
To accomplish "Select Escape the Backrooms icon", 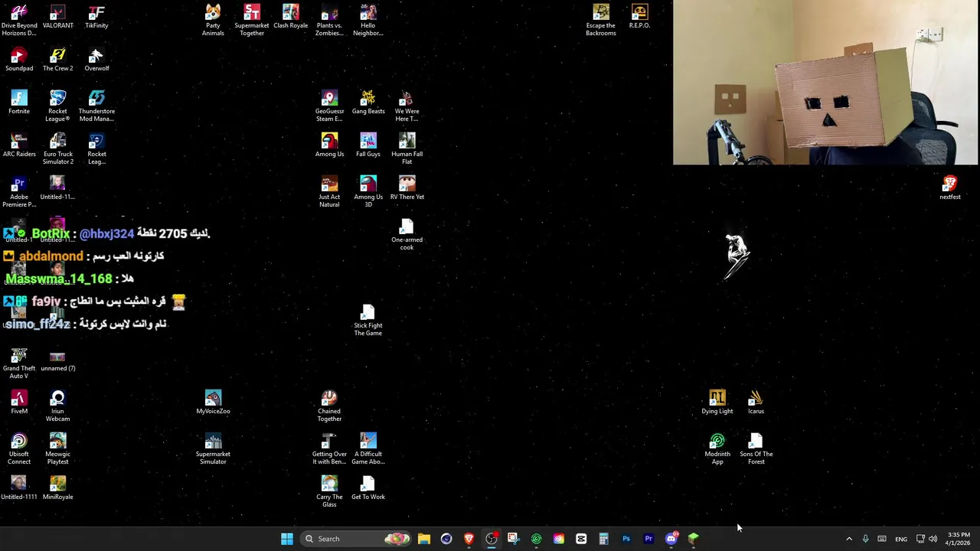I will tap(601, 21).
